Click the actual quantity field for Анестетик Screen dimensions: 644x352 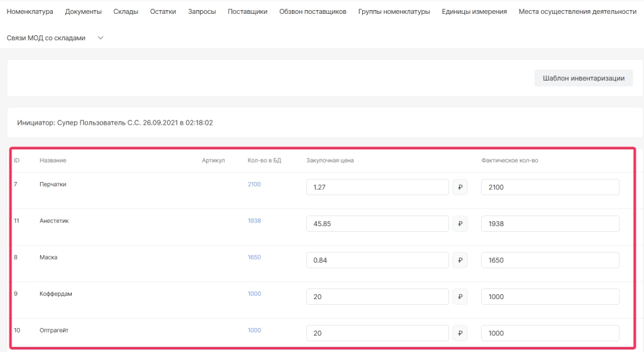click(550, 224)
